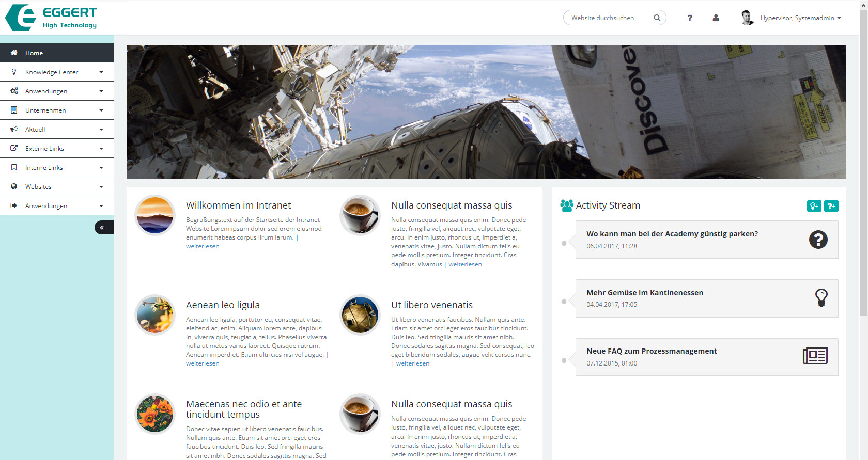Screen dimensions: 868x460
Task: Expand the Unternehmen menu arrow
Action: pyautogui.click(x=101, y=110)
